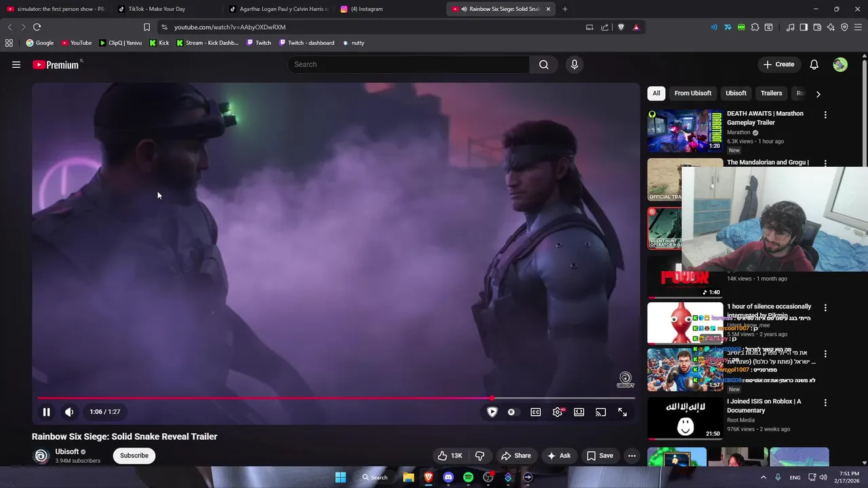Enter fullscreen mode
868x488 pixels.
623,412
